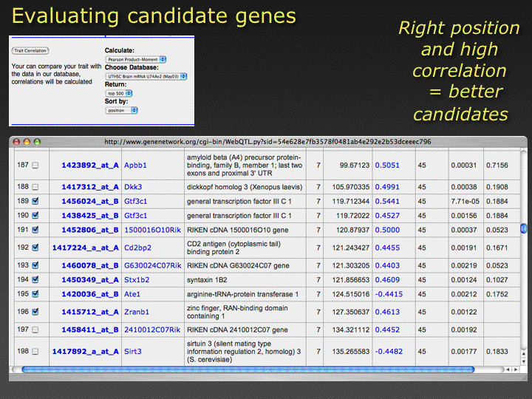This screenshot has width=532, height=399.
Task: Follow the Stx1b2 gene symbol link
Action: coord(135,279)
